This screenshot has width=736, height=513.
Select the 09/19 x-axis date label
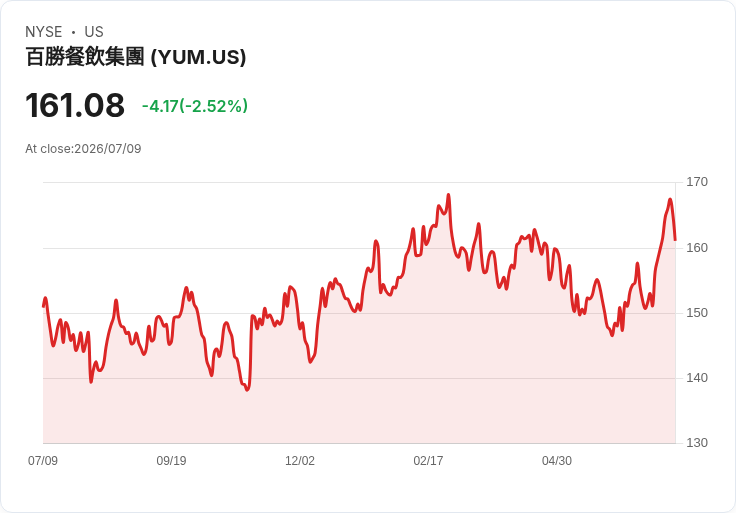coord(171,461)
